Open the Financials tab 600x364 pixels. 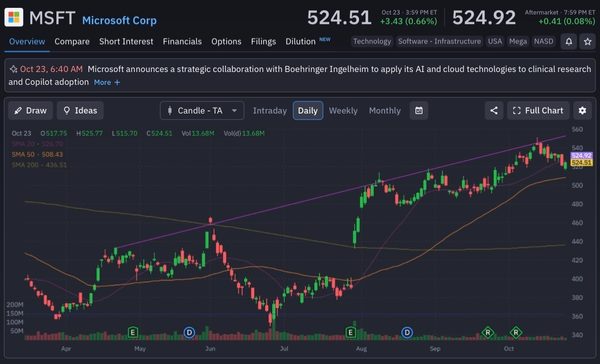click(182, 41)
